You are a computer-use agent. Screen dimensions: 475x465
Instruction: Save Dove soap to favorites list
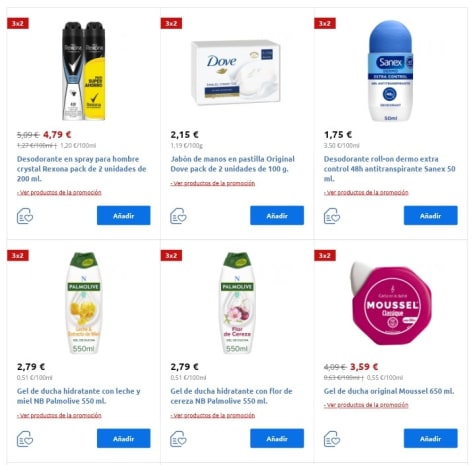[178, 216]
